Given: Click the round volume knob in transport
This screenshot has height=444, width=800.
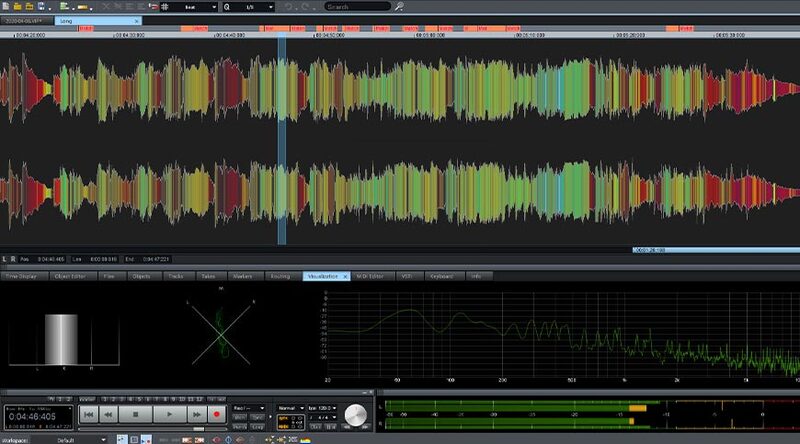Looking at the screenshot, I should click(356, 415).
